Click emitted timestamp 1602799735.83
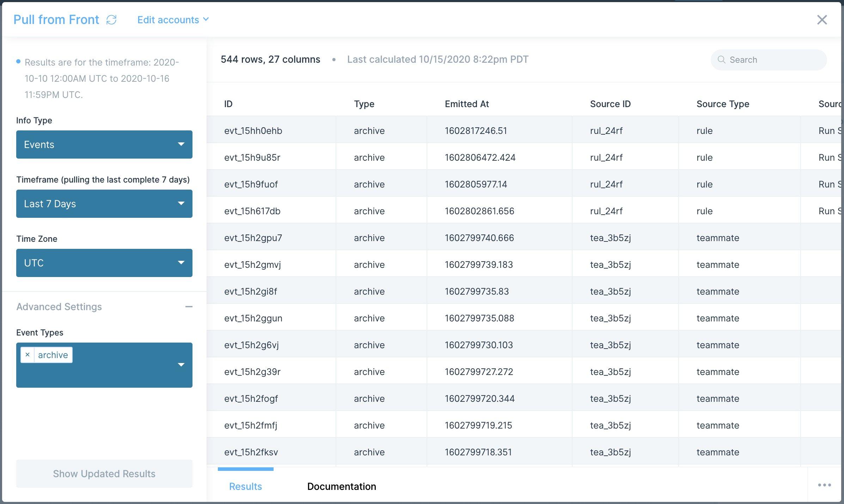The image size is (844, 504). click(x=477, y=291)
